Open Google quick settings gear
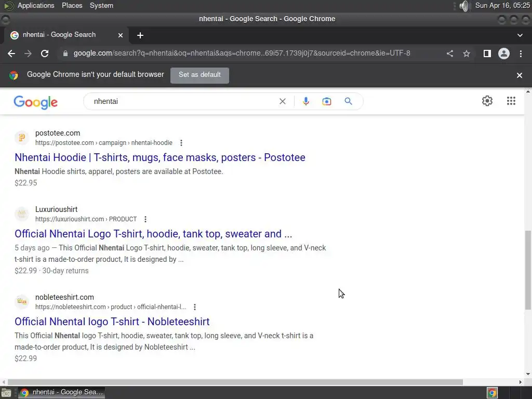Image resolution: width=532 pixels, height=399 pixels. pyautogui.click(x=487, y=101)
